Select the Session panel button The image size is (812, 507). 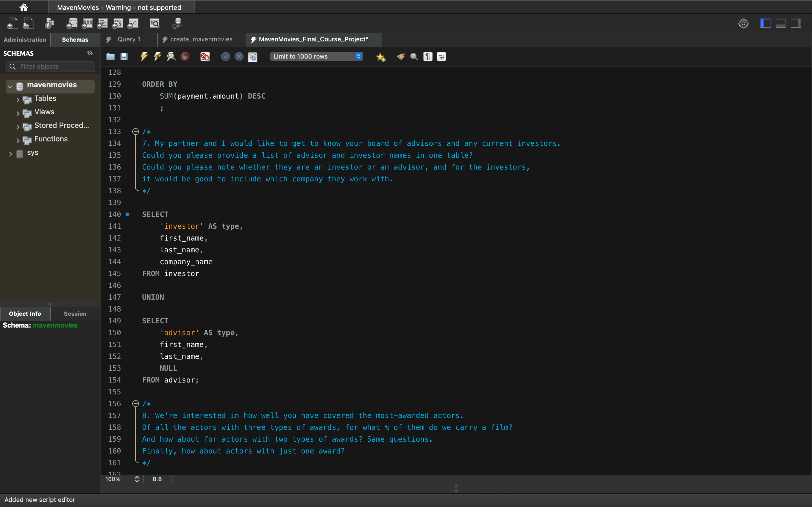[x=74, y=313]
